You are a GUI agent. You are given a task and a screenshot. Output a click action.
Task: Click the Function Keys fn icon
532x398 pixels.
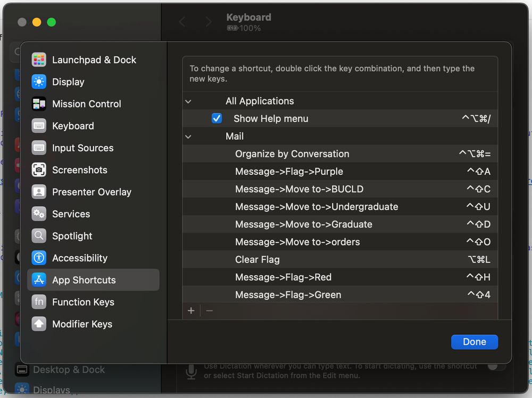[x=39, y=302]
